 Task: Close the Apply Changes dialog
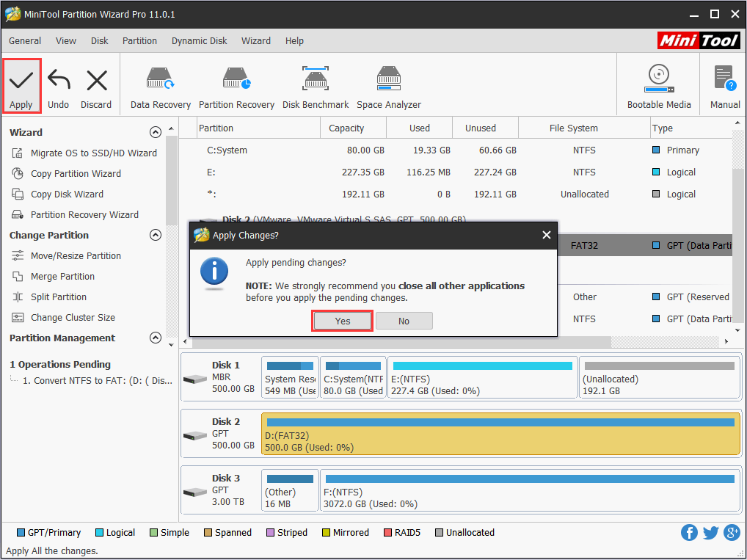[x=546, y=235]
